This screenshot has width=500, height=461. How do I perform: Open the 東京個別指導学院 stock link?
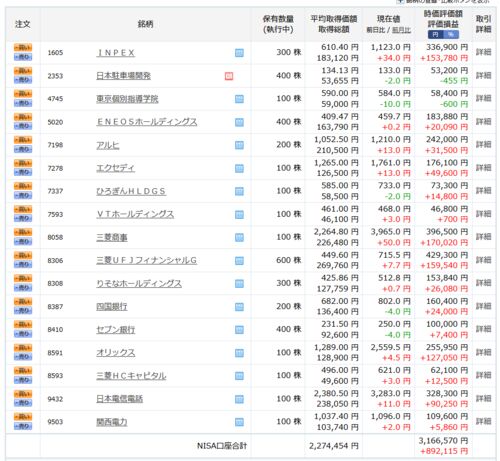(x=127, y=99)
